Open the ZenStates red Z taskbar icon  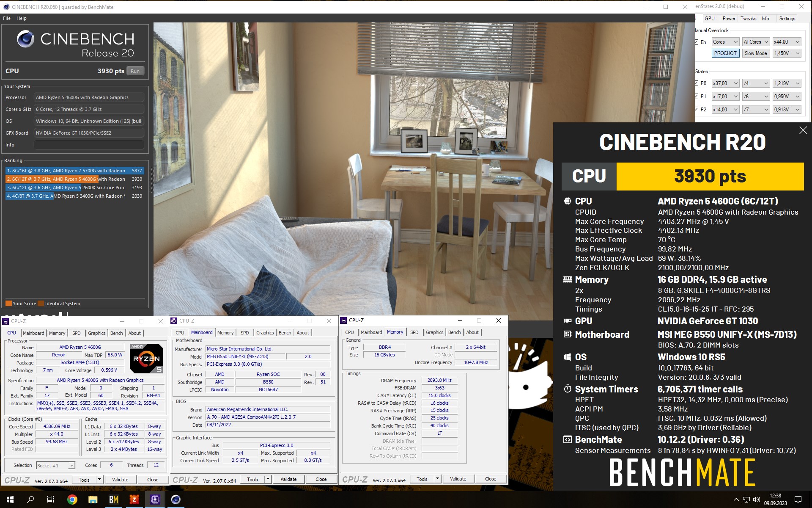pyautogui.click(x=134, y=500)
